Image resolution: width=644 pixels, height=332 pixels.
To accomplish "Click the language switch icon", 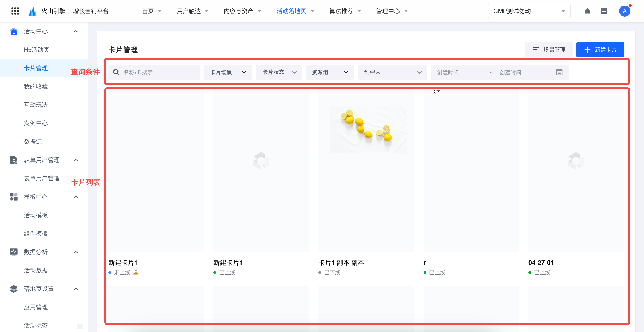I will (x=604, y=11).
